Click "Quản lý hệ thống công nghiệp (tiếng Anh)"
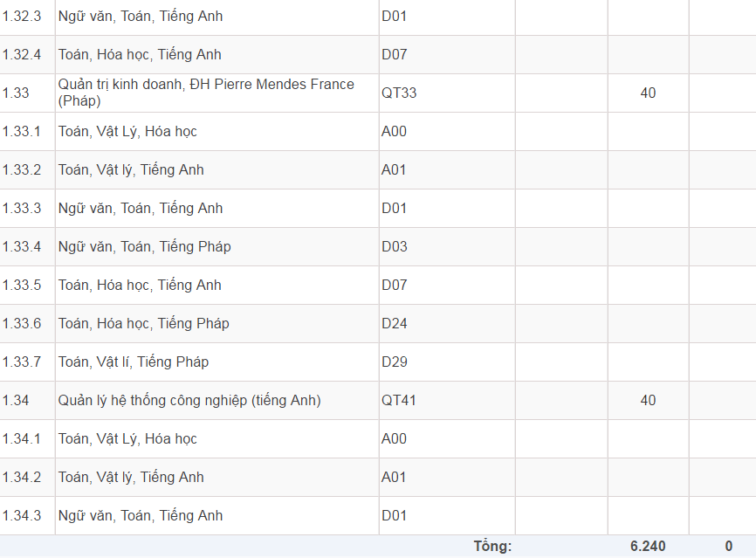 189,401
